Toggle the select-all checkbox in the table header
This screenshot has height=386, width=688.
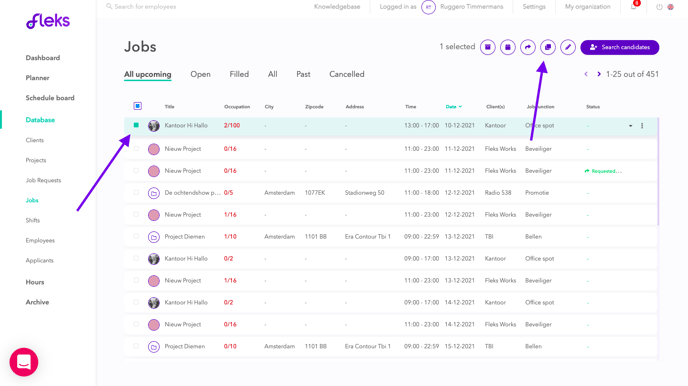(x=137, y=106)
